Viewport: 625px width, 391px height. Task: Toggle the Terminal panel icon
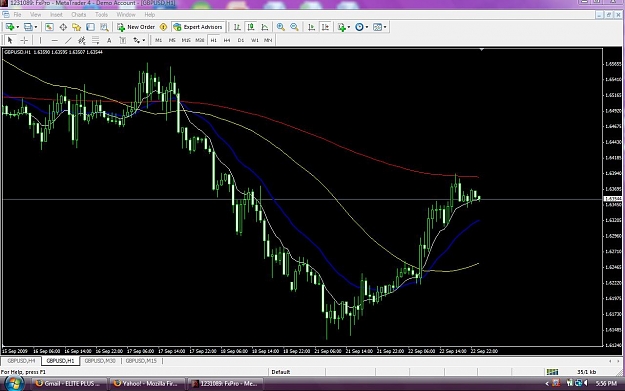tap(90, 27)
